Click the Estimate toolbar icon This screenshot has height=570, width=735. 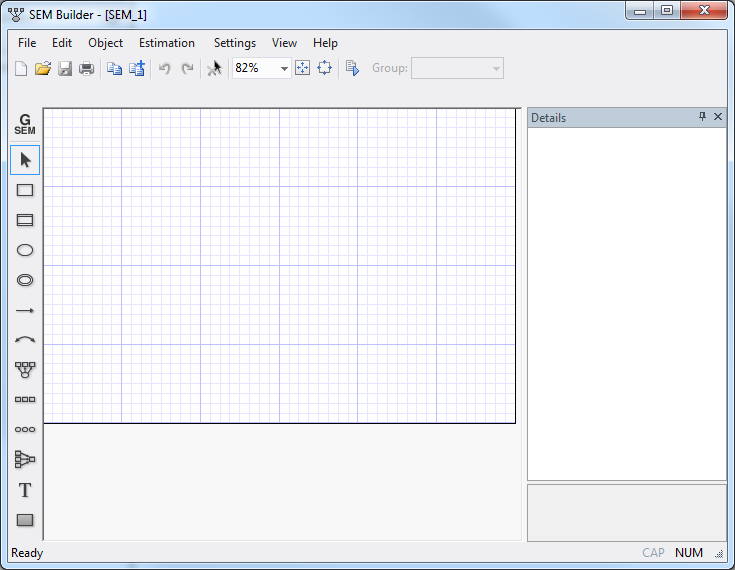click(x=352, y=68)
